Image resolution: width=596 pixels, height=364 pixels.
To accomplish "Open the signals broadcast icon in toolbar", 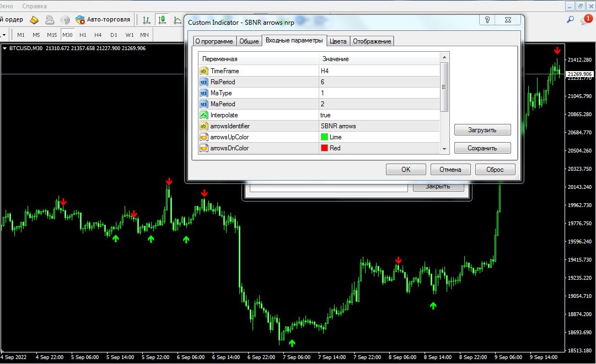I will (65, 20).
